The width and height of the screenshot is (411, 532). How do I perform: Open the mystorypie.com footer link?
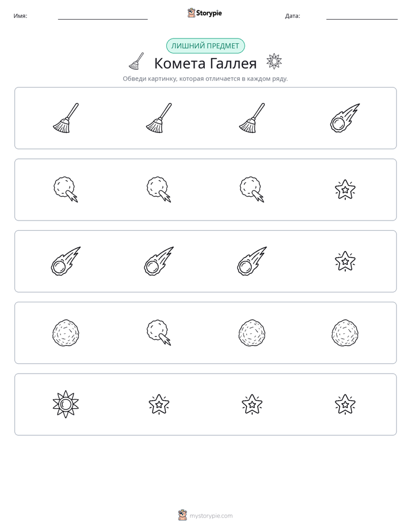tap(211, 516)
